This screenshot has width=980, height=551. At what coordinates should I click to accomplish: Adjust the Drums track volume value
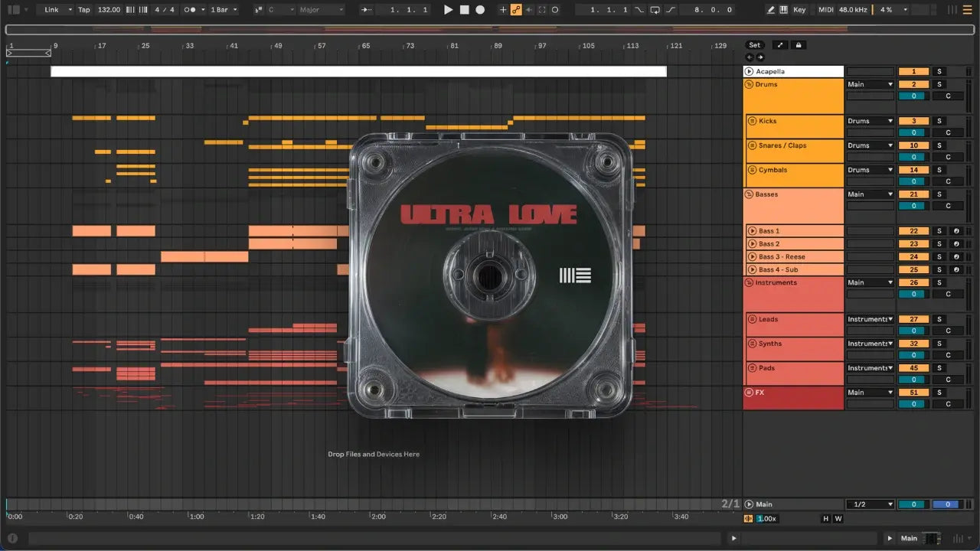913,96
